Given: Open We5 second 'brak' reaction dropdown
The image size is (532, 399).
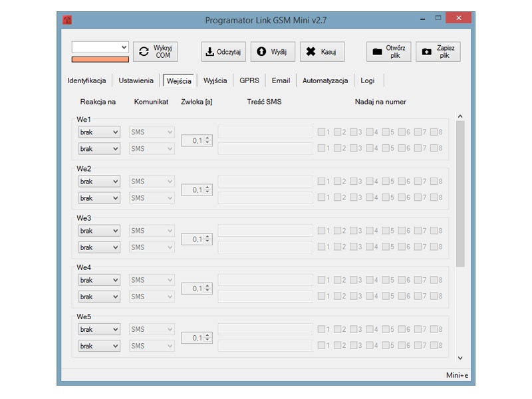Looking at the screenshot, I should click(99, 346).
